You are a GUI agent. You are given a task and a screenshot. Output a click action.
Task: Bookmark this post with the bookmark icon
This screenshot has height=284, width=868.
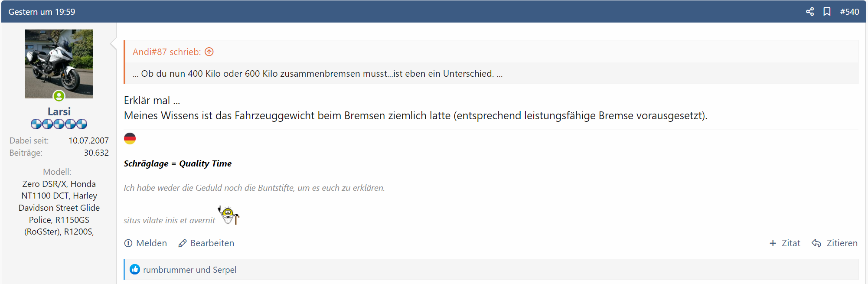827,12
